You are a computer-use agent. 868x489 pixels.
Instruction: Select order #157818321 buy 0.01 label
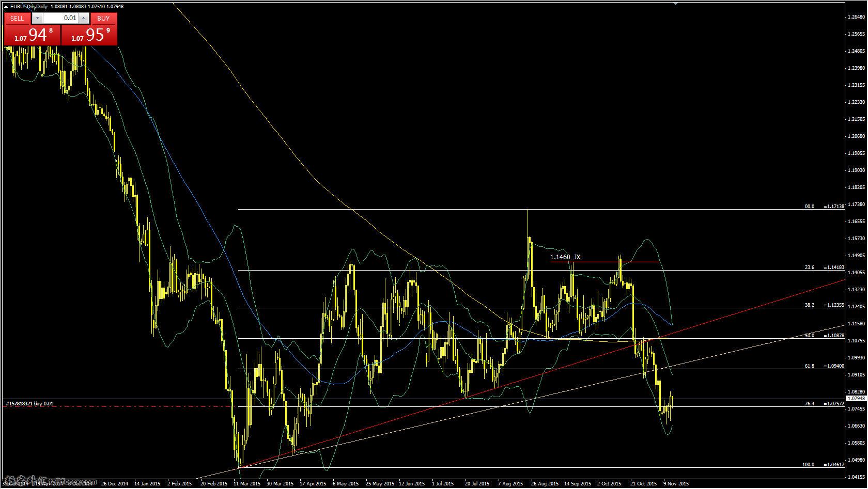click(x=29, y=403)
